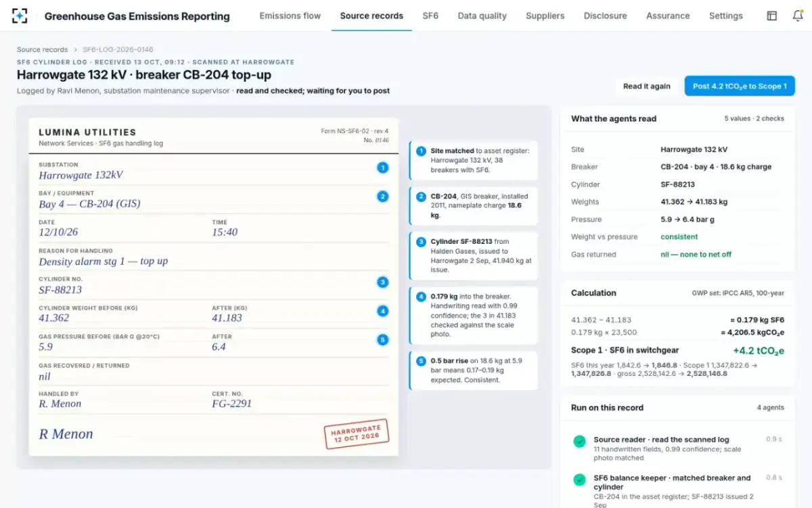
Task: Open the notifications bell
Action: [798, 16]
